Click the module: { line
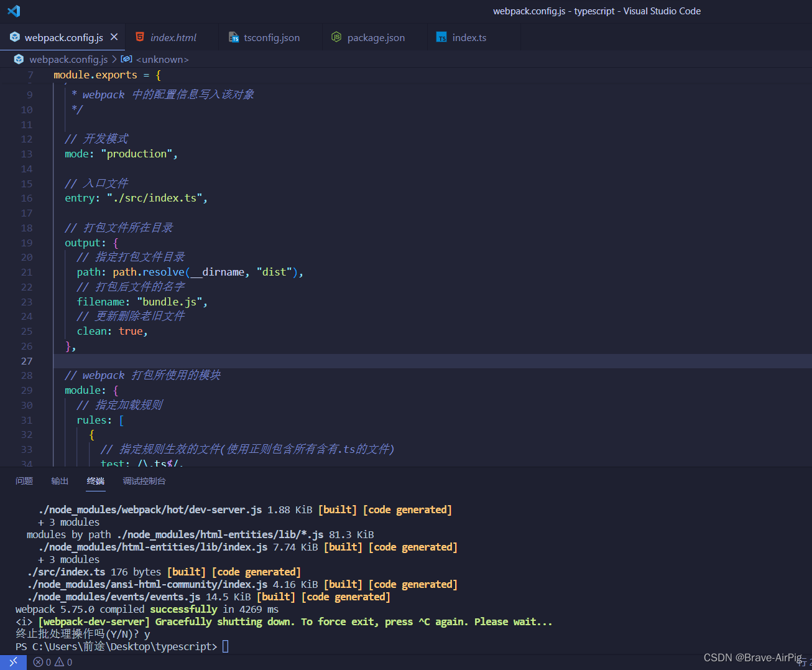This screenshot has width=812, height=670. (91, 391)
